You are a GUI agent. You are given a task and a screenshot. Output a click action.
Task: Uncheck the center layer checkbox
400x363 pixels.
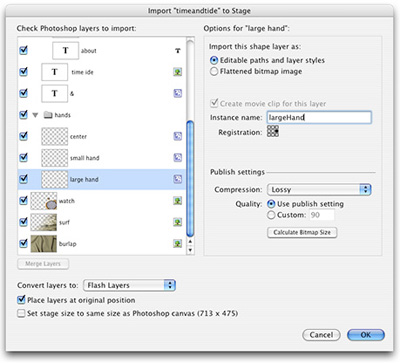click(x=23, y=136)
